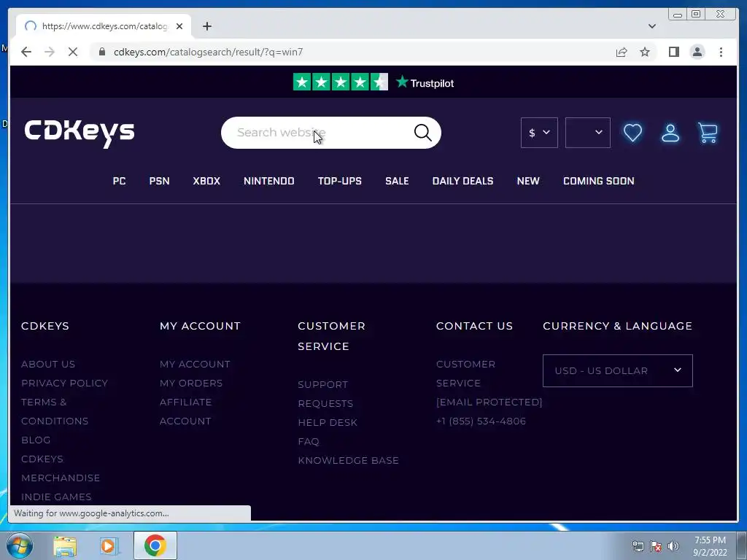Image resolution: width=747 pixels, height=560 pixels.
Task: Click the [email protected] link
Action: pos(489,402)
